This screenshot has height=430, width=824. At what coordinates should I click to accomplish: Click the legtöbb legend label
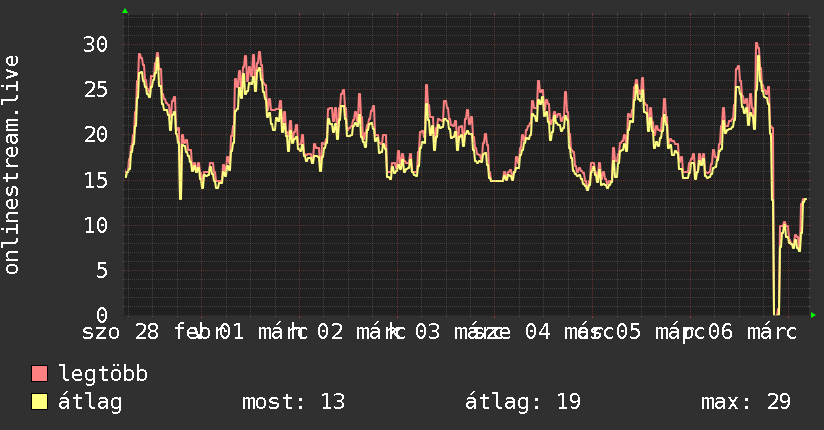tap(103, 373)
